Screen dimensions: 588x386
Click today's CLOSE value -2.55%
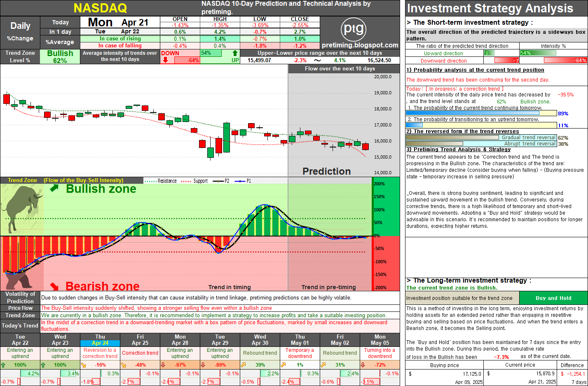pyautogui.click(x=300, y=25)
